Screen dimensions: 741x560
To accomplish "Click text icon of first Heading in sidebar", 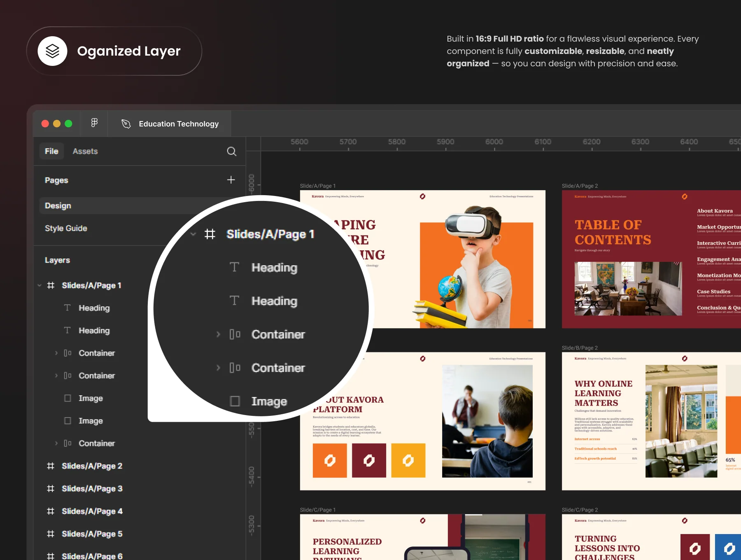I will pyautogui.click(x=67, y=308).
